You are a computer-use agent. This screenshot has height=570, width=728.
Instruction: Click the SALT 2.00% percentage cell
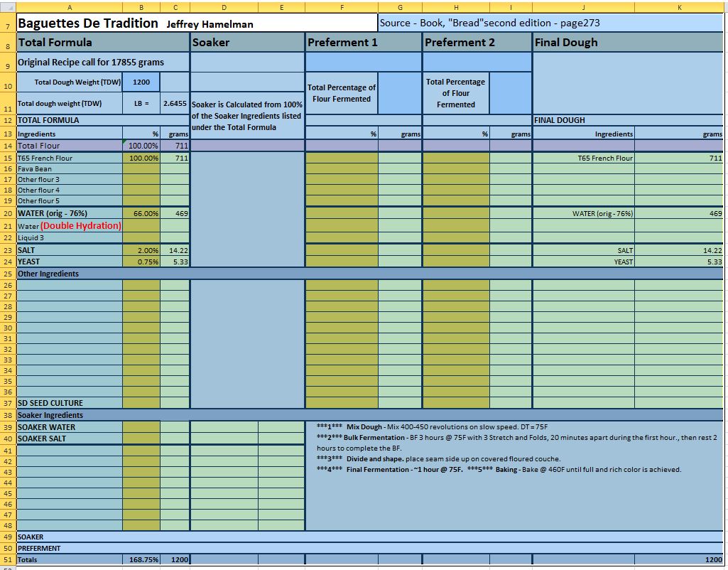[141, 250]
